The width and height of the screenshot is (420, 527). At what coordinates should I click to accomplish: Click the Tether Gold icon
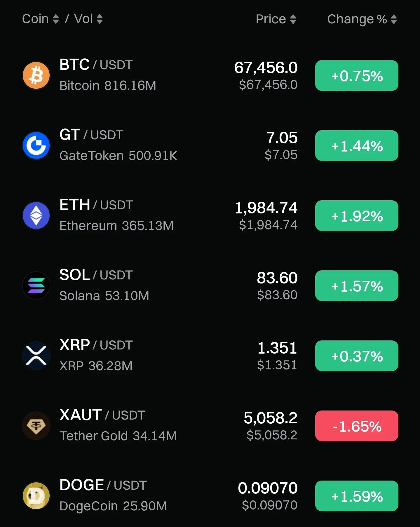point(36,426)
